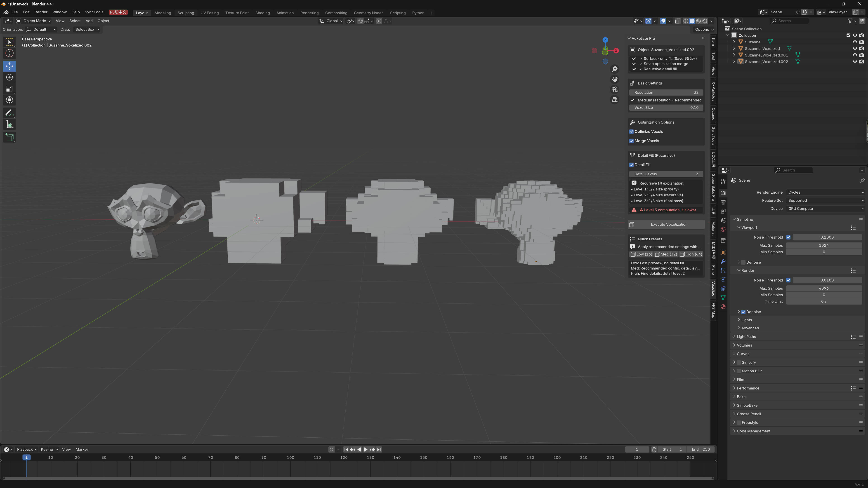Apply the High (64) preset
The image size is (868, 488).
click(691, 254)
